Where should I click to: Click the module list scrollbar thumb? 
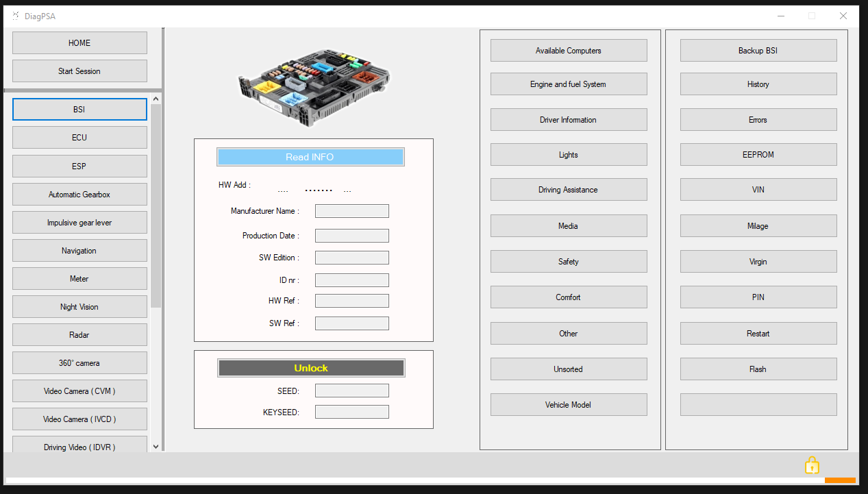(156, 206)
